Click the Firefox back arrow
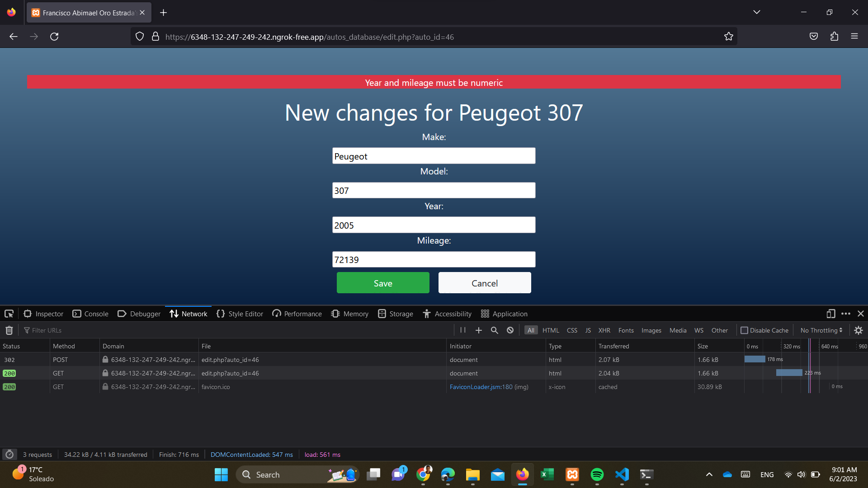Viewport: 868px width, 488px height. coord(14,37)
